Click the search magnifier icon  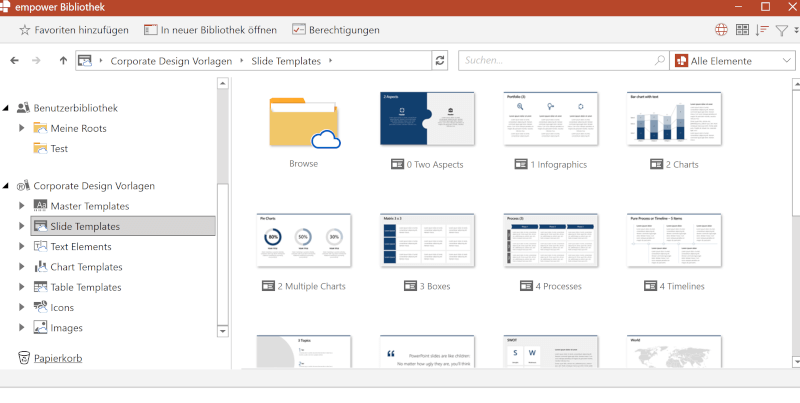click(x=660, y=60)
